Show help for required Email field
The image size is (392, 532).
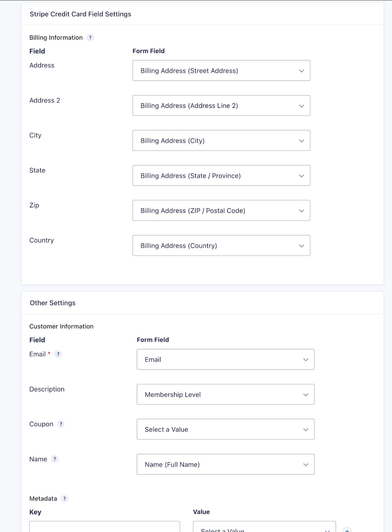pos(58,354)
